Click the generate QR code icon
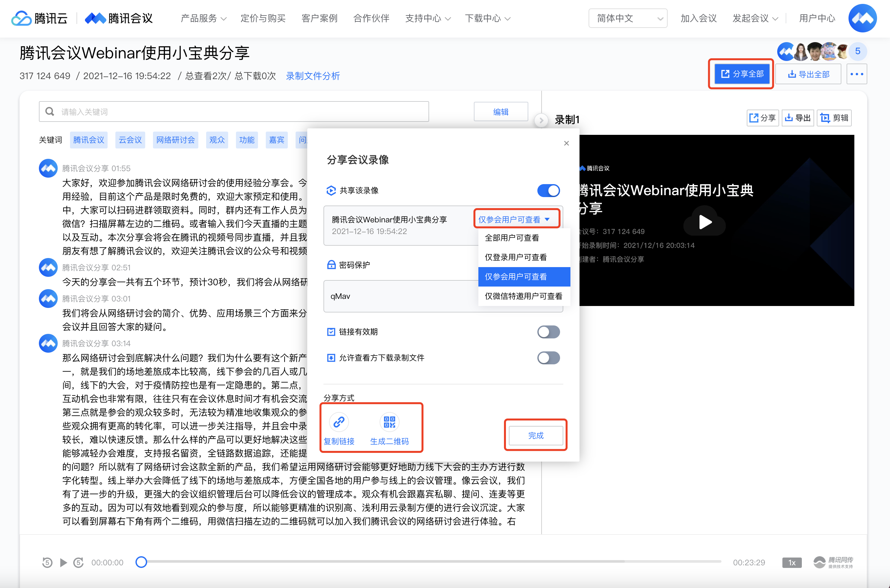Image resolution: width=890 pixels, height=588 pixels. pyautogui.click(x=390, y=422)
